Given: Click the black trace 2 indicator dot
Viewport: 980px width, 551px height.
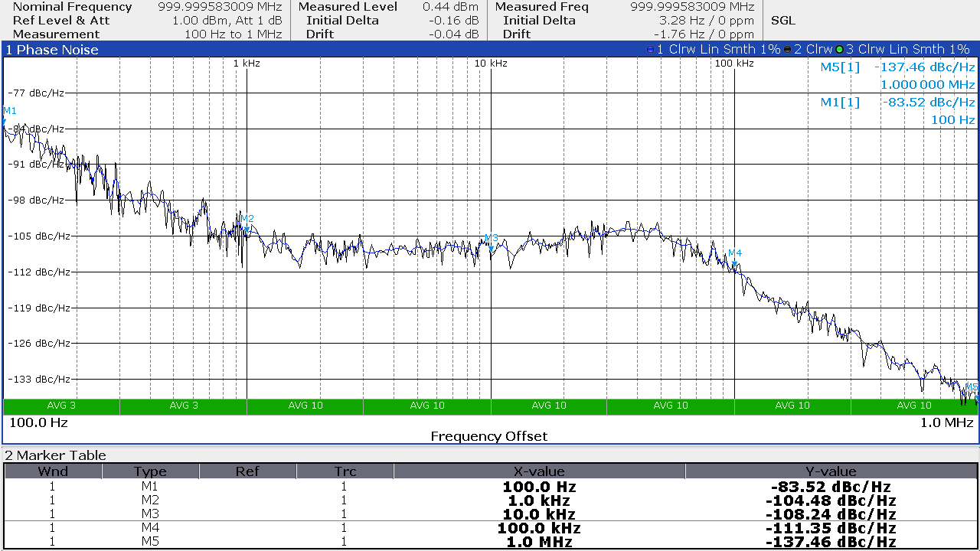Looking at the screenshot, I should [x=788, y=50].
